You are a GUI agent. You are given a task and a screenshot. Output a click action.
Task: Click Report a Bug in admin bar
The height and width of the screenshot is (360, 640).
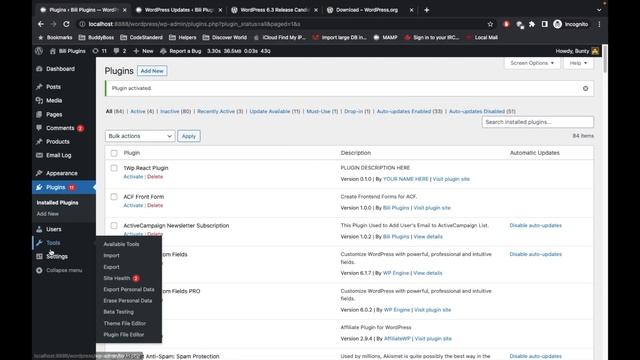point(181,51)
